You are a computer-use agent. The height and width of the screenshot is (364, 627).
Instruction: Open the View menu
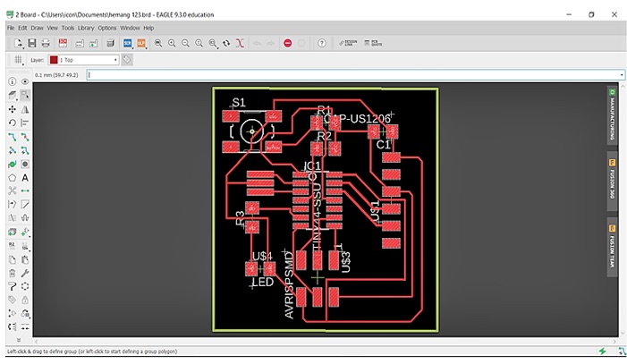pyautogui.click(x=53, y=28)
